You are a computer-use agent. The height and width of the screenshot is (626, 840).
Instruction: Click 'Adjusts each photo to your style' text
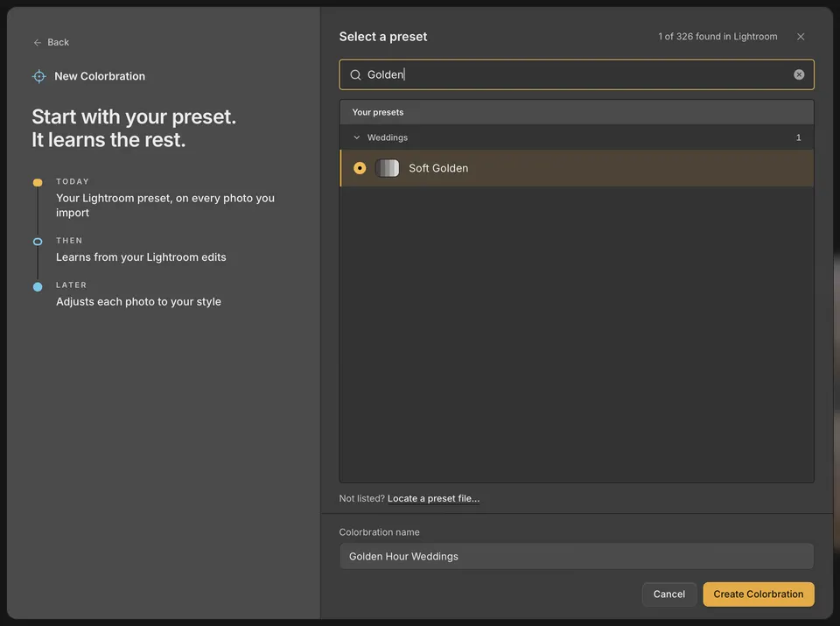click(139, 302)
